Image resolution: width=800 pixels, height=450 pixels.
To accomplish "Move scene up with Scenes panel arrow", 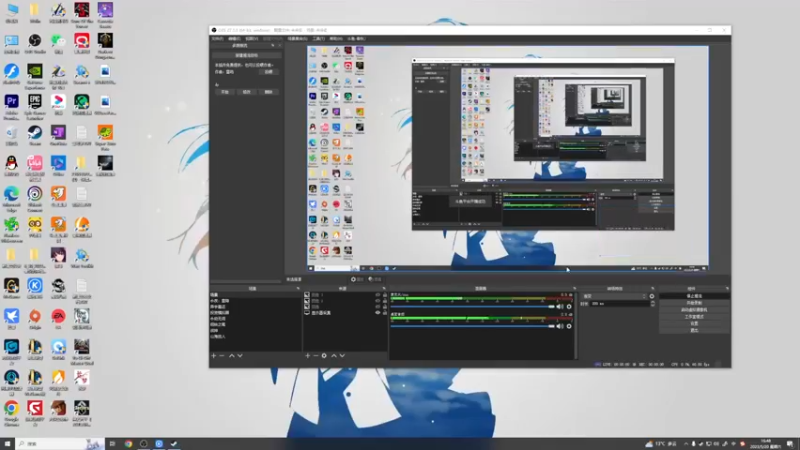I will pos(232,356).
